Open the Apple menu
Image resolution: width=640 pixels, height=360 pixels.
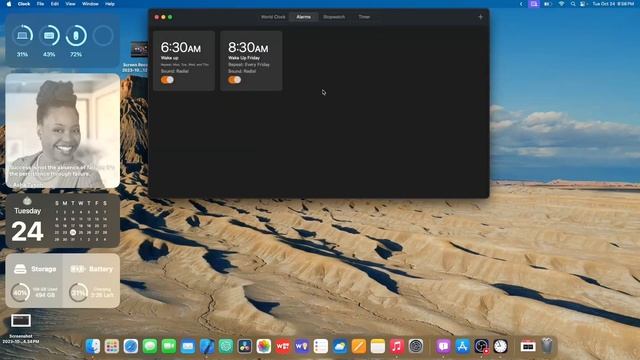9,4
